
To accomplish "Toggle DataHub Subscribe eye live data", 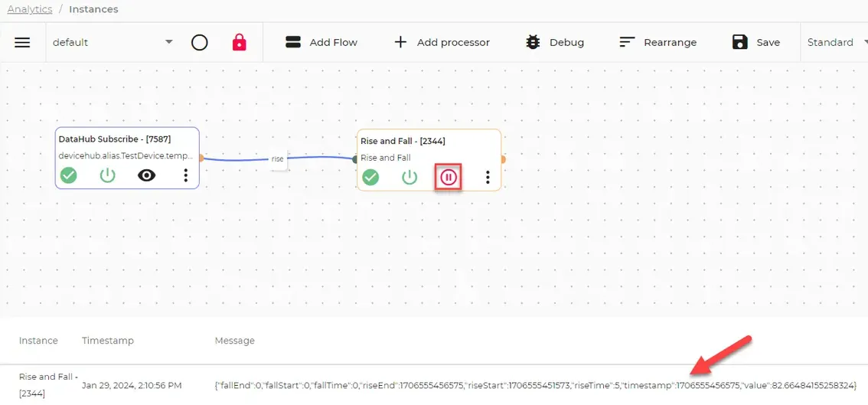I will 147,175.
